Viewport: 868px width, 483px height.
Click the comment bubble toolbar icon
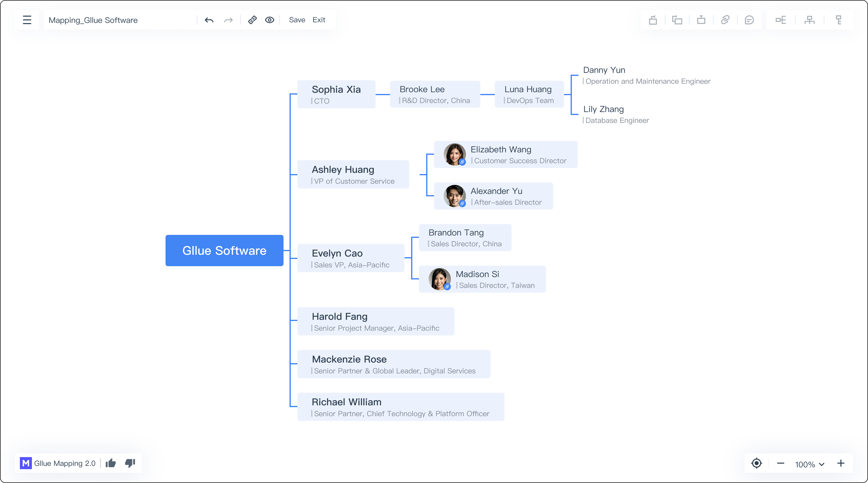point(749,20)
